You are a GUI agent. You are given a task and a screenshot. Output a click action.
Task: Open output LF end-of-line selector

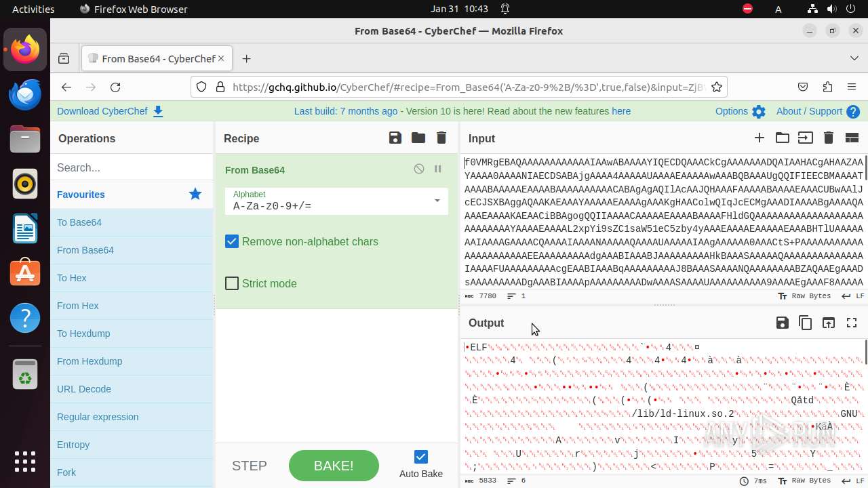(852, 481)
